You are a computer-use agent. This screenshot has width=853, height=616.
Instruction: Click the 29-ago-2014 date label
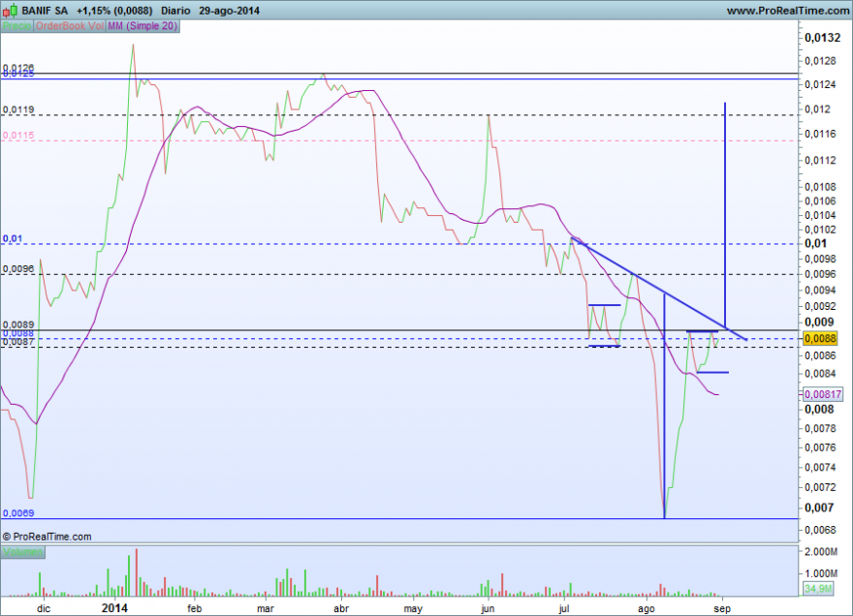pos(229,11)
